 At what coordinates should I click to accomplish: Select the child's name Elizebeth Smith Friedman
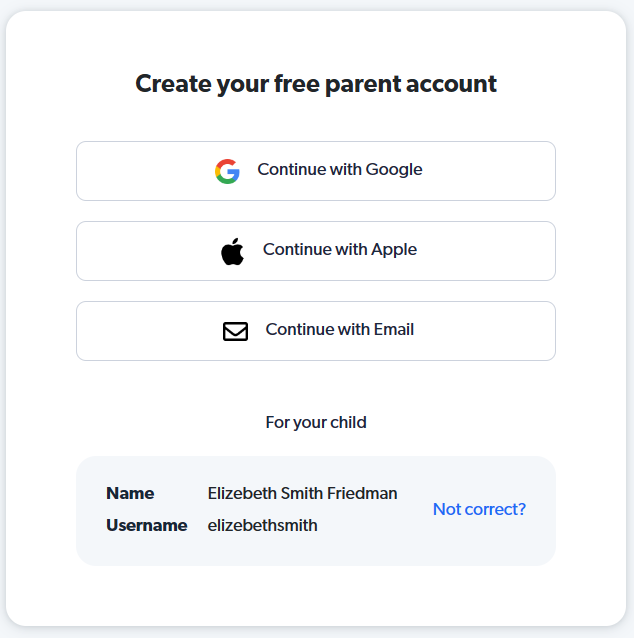(302, 493)
